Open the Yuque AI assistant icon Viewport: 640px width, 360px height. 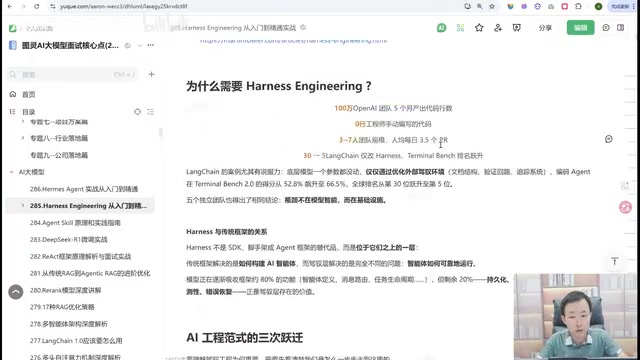point(441,28)
